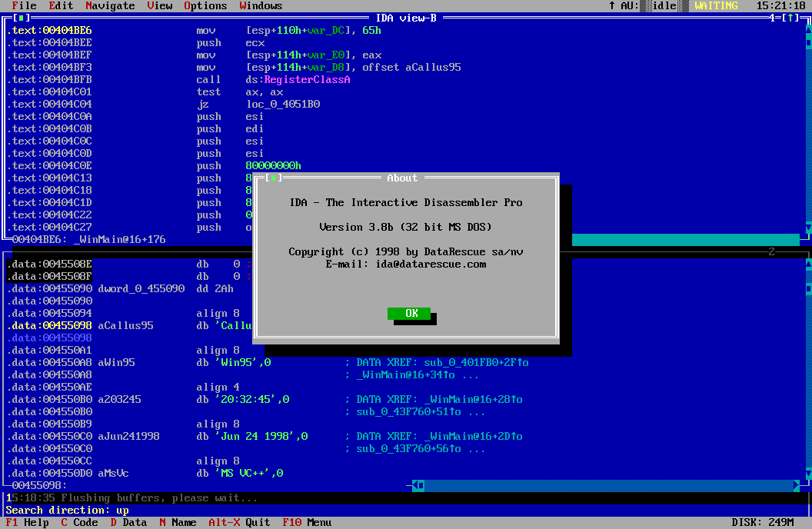
Task: Open the Navigate menu
Action: tap(110, 5)
